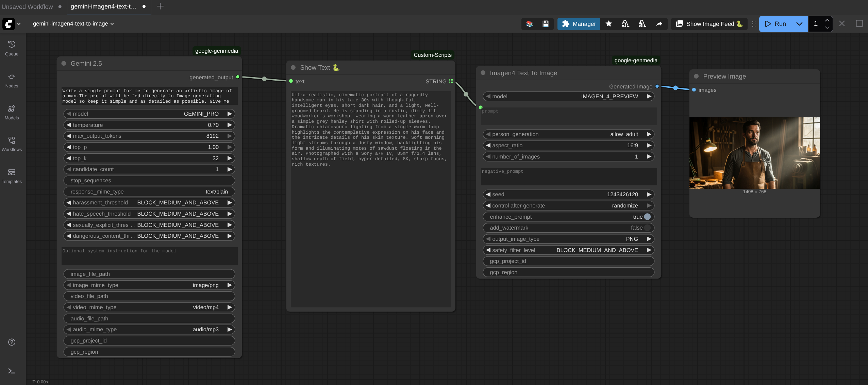This screenshot has height=385, width=868.
Task: Open hate_speech_threshold dropdown
Action: (149, 214)
